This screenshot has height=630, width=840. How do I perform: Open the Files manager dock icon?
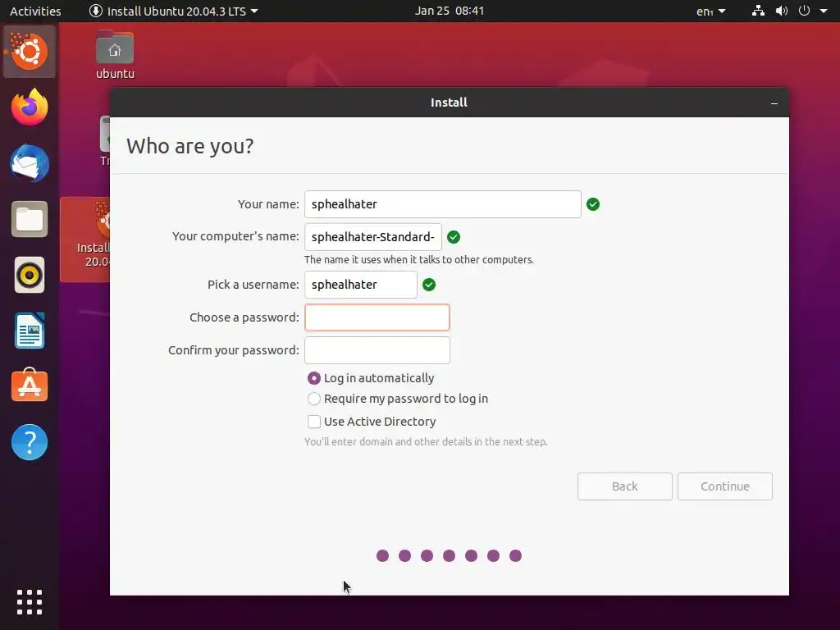click(x=30, y=219)
